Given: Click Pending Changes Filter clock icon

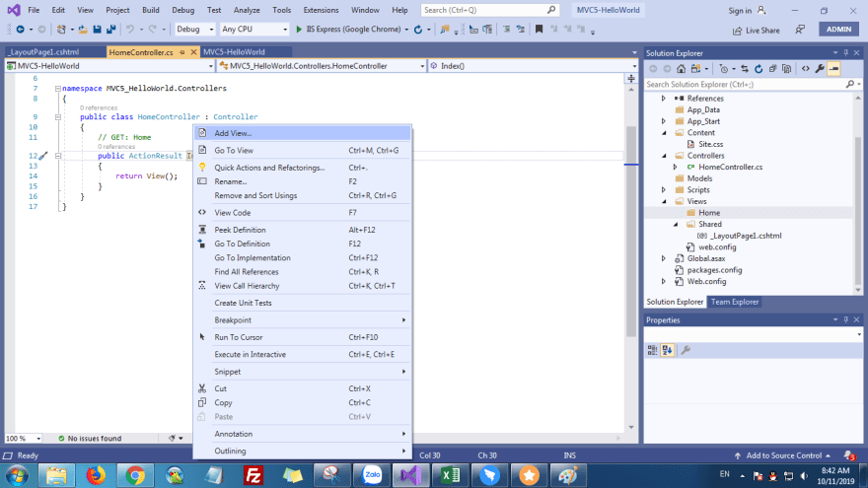Looking at the screenshot, I should click(724, 69).
